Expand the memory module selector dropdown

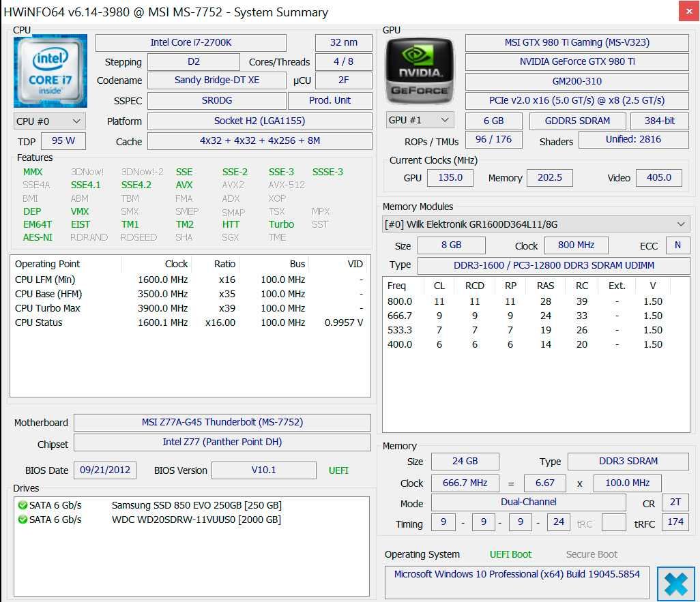coord(537,224)
